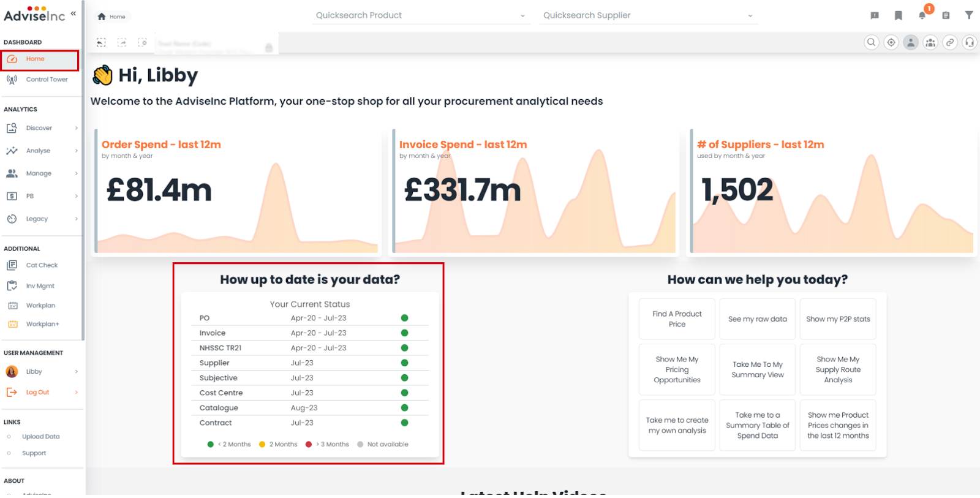This screenshot has height=498, width=980.
Task: Select the single-user view icon
Action: pyautogui.click(x=911, y=42)
